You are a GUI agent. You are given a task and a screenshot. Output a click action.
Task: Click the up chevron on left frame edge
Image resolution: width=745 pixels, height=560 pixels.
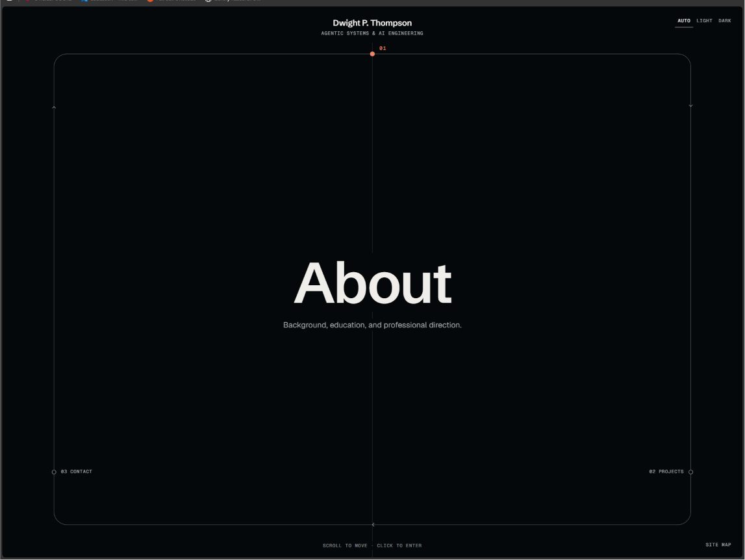[54, 107]
